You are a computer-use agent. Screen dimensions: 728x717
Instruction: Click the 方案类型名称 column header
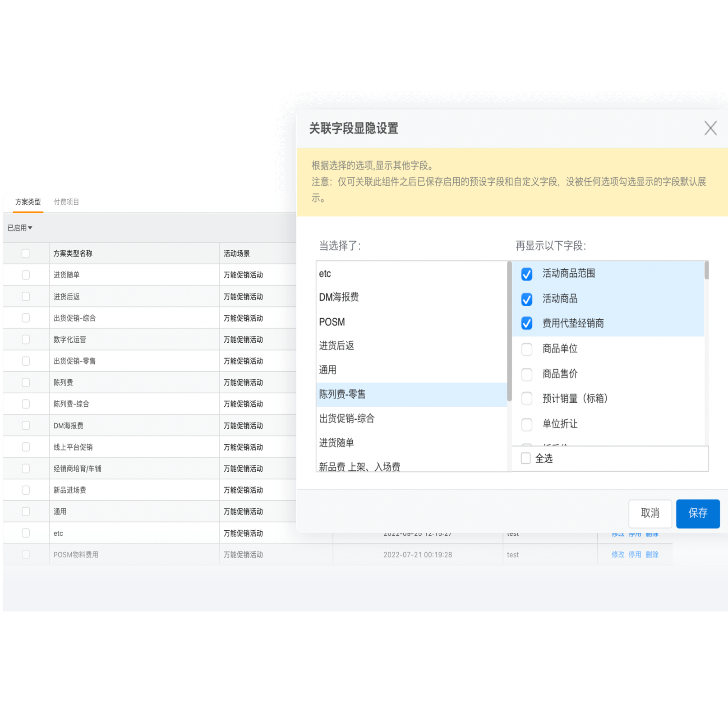73,253
